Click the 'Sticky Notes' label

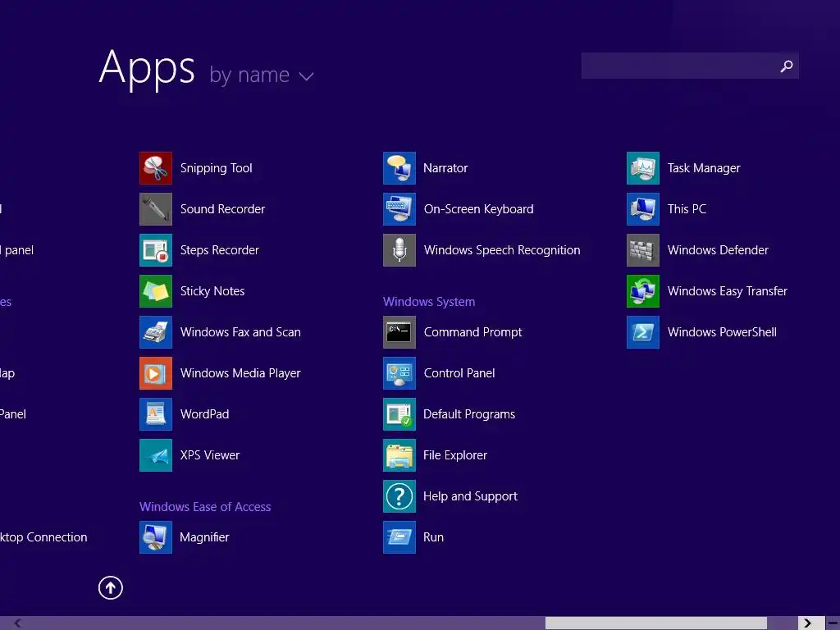tap(212, 291)
